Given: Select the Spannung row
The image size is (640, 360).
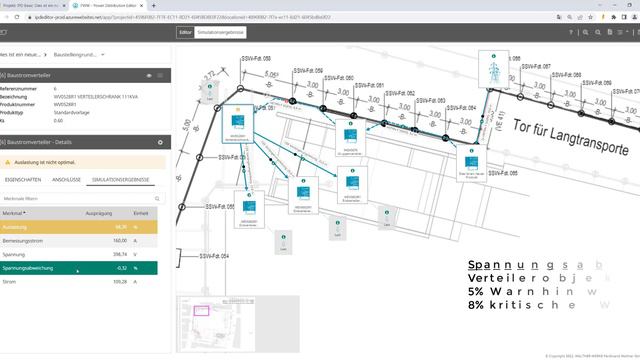Looking at the screenshot, I should [78, 254].
